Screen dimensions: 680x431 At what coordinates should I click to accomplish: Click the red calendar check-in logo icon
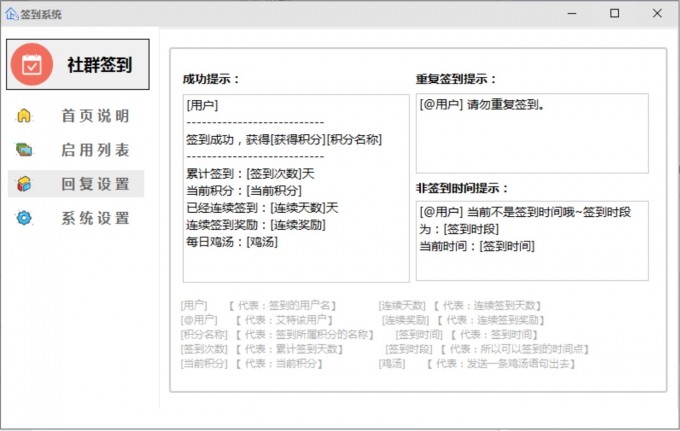32,65
